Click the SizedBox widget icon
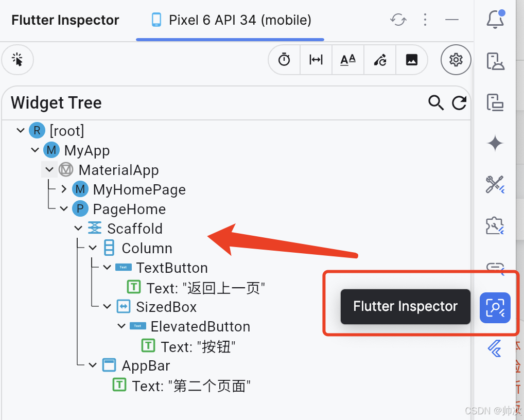Screen dimensions: 524x420 (x=124, y=306)
